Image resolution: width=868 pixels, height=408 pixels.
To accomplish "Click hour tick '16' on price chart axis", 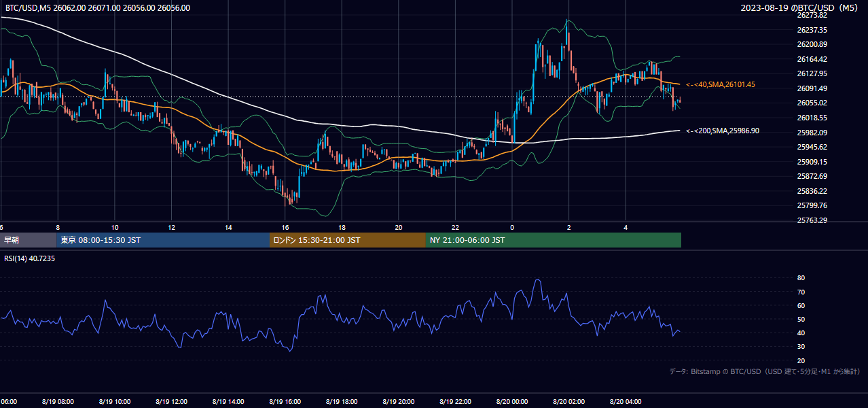I will [285, 227].
